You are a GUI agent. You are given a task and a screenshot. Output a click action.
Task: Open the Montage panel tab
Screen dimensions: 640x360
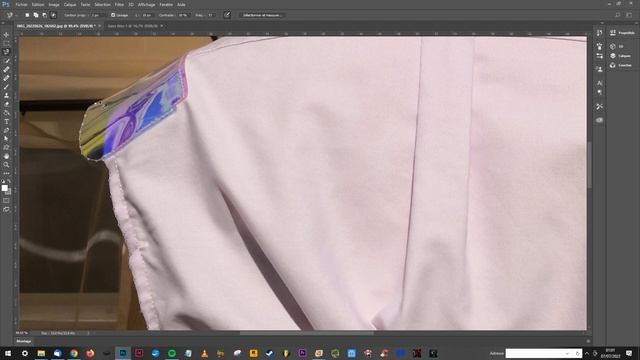(x=24, y=341)
